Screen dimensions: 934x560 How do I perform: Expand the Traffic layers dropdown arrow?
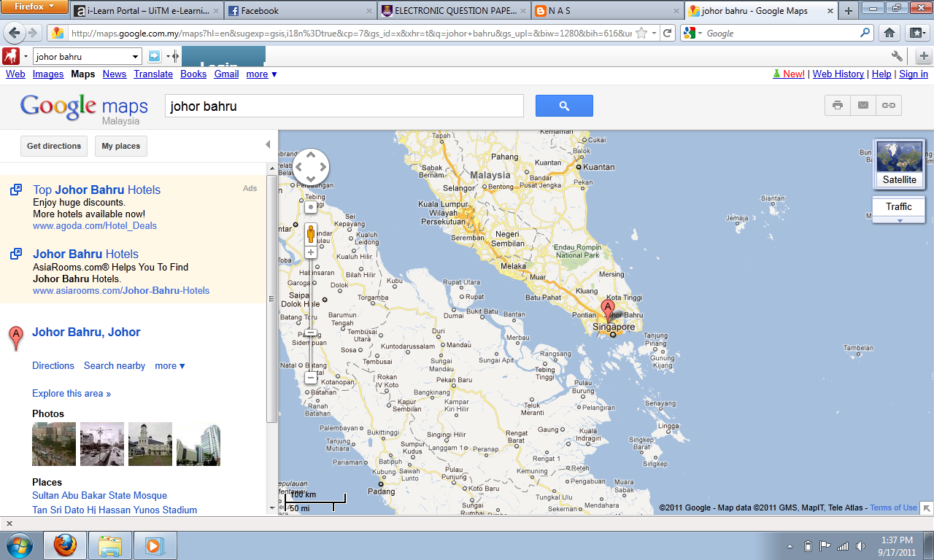point(899,220)
